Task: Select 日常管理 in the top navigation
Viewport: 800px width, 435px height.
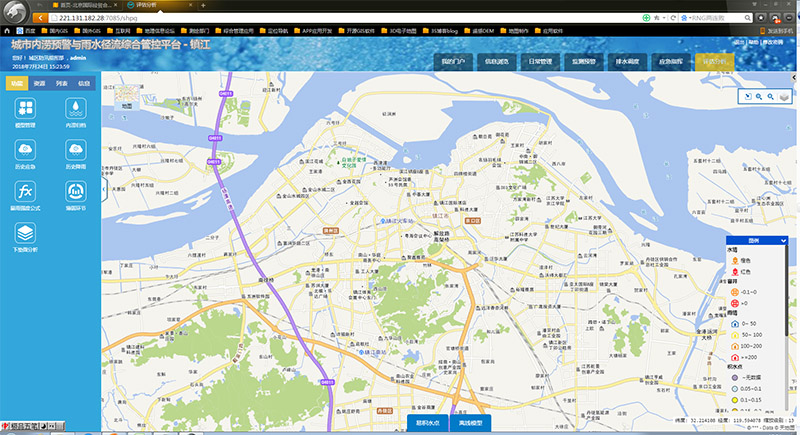Action: (x=540, y=62)
